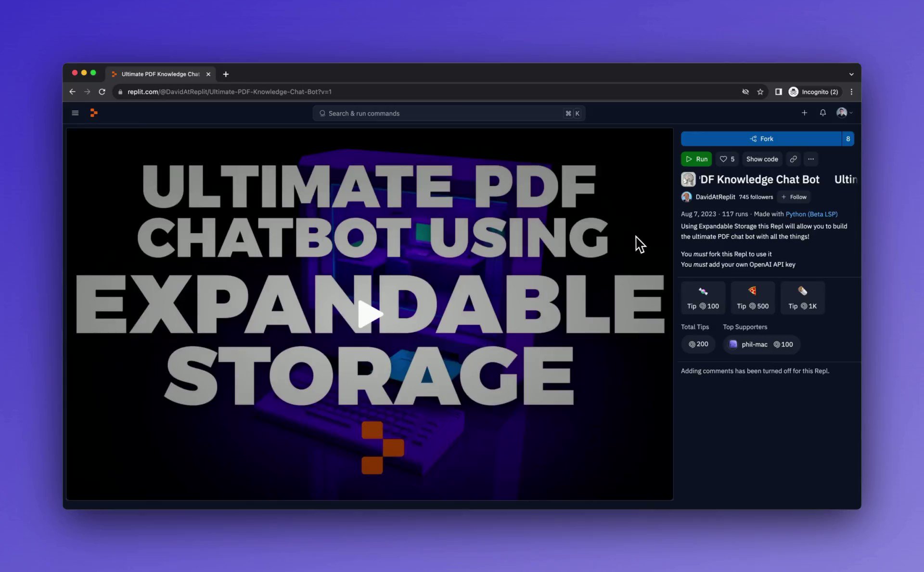Click the browser forward arrow
The image size is (924, 572).
point(87,91)
